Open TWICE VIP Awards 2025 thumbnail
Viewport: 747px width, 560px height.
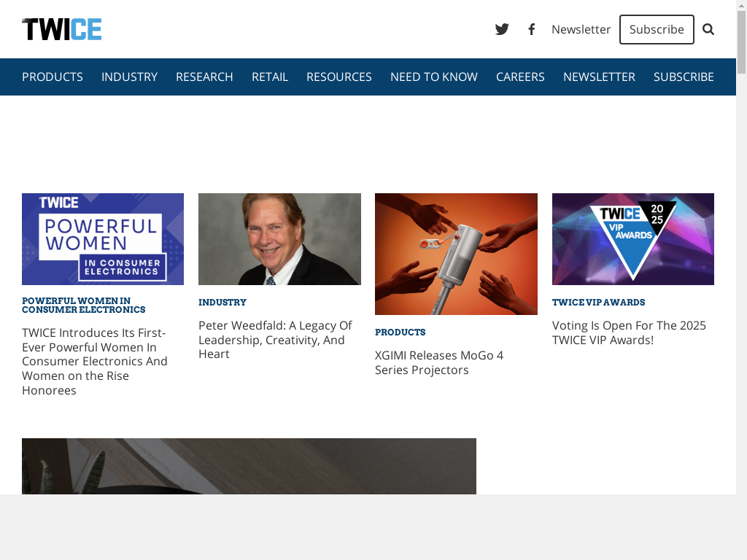point(632,239)
